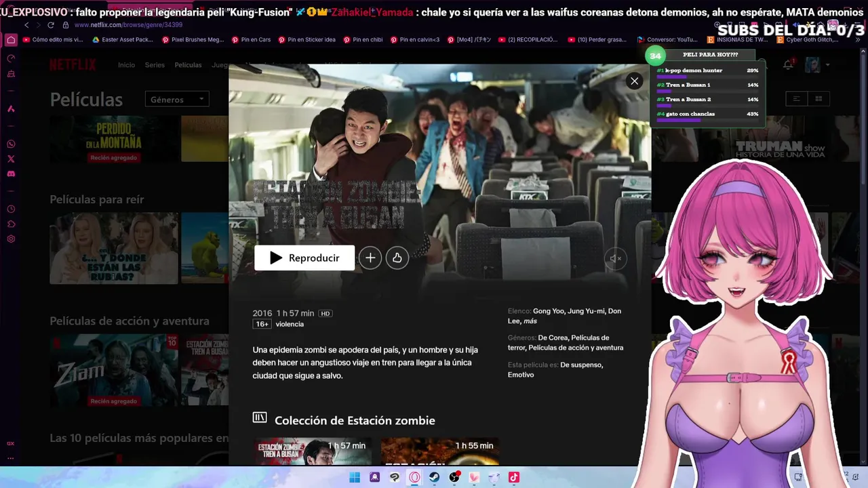This screenshot has height=488, width=868.
Task: Open sidebar settings gear icon
Action: (11, 239)
